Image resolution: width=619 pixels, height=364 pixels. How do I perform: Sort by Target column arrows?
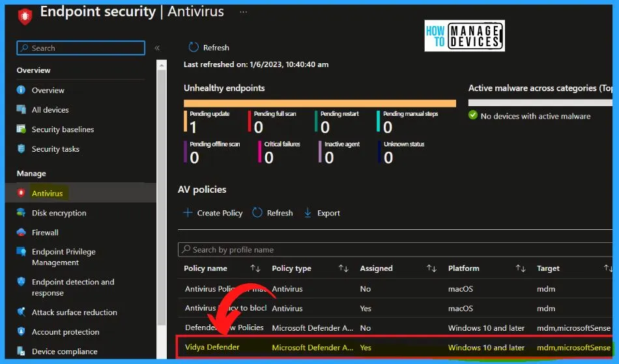pos(608,268)
